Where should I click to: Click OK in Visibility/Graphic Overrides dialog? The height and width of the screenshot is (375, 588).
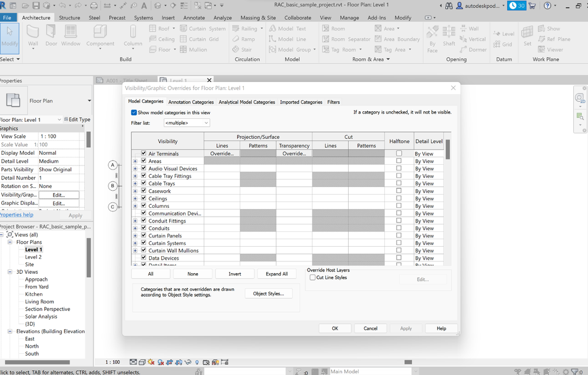tap(335, 328)
